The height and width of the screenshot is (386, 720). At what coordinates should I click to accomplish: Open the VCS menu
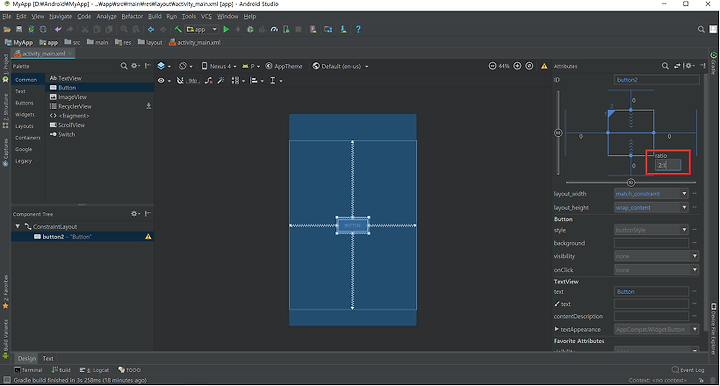[x=206, y=17]
